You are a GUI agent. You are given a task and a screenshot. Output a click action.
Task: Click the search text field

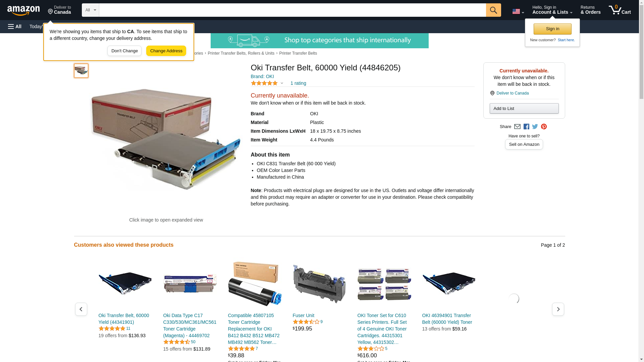pyautogui.click(x=292, y=10)
